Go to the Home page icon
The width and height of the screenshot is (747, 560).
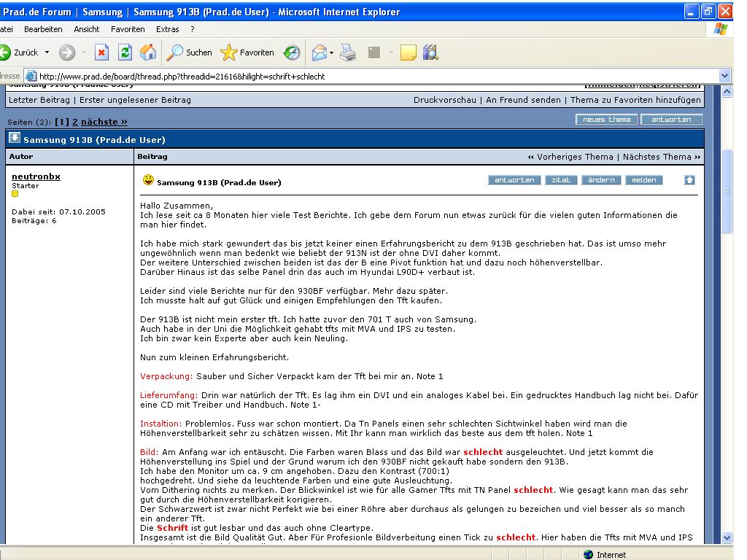click(x=148, y=52)
